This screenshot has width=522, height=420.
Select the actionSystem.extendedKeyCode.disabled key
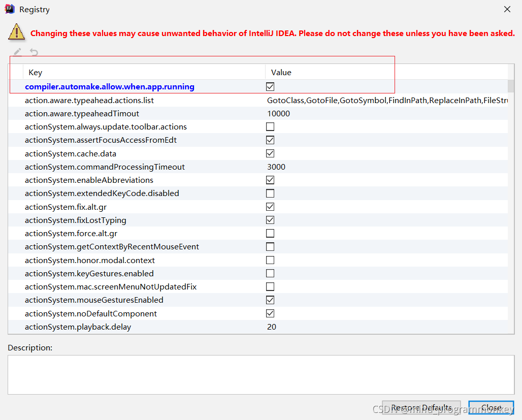click(x=102, y=193)
